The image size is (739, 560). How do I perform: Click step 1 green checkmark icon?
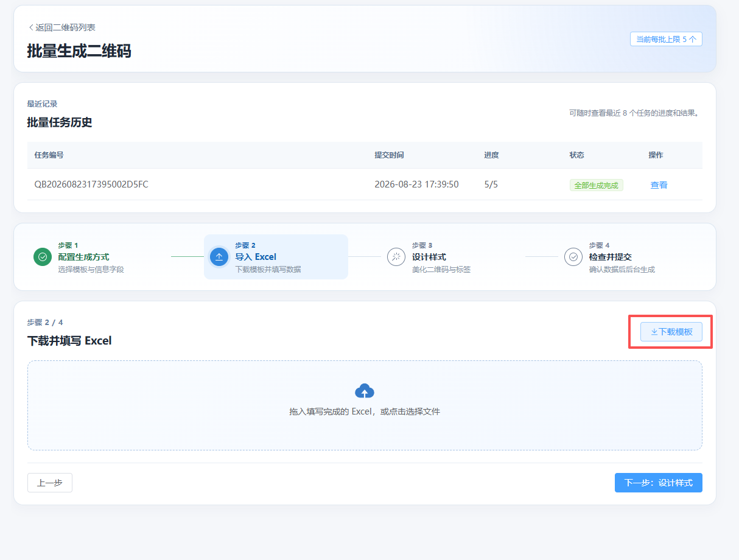(x=43, y=257)
